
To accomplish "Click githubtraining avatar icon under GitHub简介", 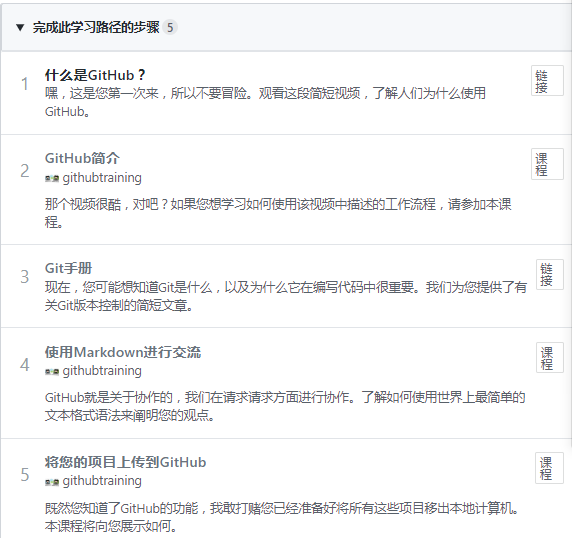I will click(52, 178).
